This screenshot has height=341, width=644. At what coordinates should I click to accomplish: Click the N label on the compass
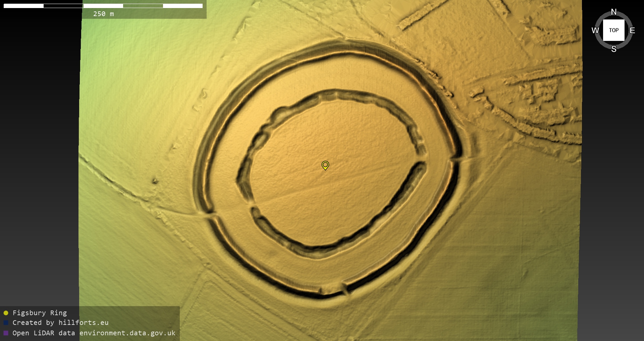pyautogui.click(x=613, y=12)
